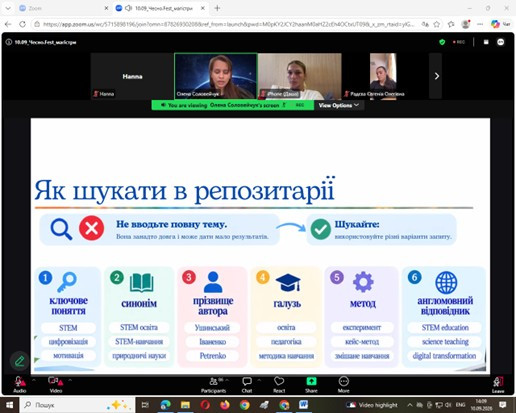Open the Participants panel in Zoom

coord(213,384)
